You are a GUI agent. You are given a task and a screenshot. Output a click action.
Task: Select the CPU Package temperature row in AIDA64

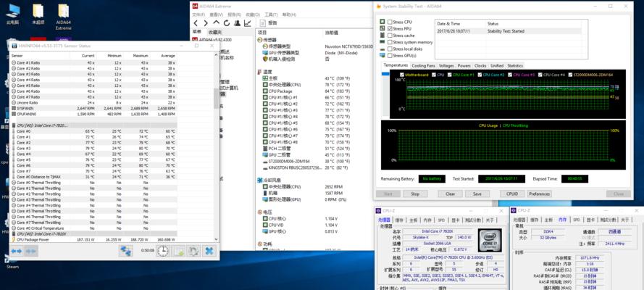click(x=314, y=91)
